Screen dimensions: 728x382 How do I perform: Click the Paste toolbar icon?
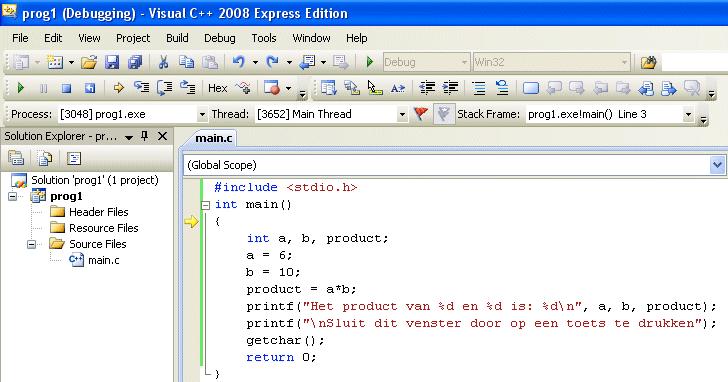[x=210, y=62]
